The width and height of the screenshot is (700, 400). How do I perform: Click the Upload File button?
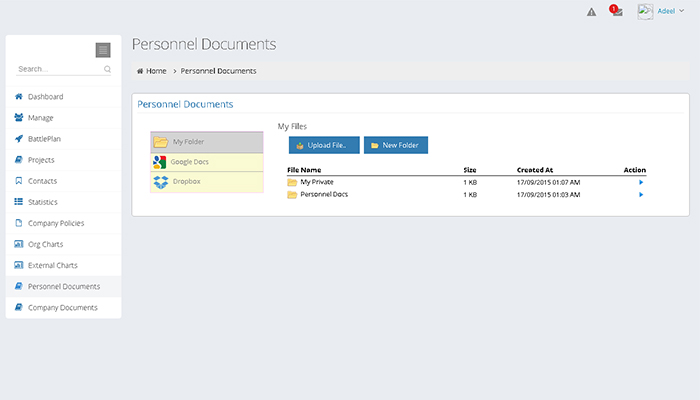[324, 145]
